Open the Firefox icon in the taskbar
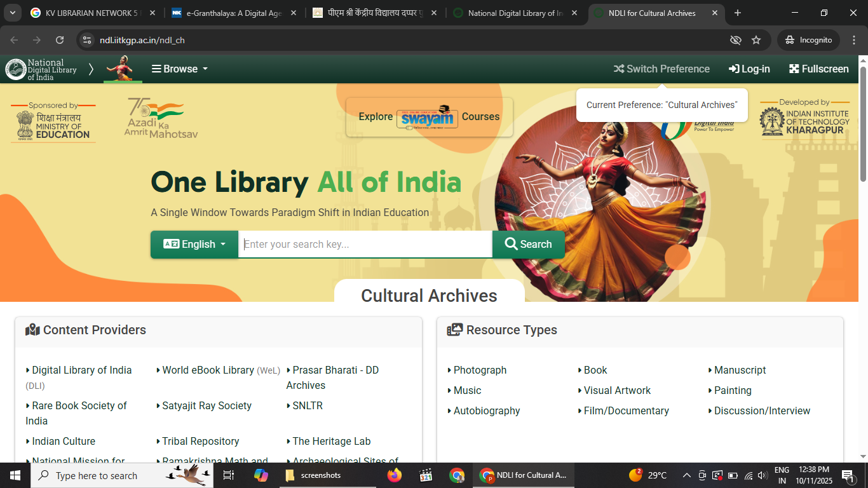The height and width of the screenshot is (488, 868). pos(395,475)
